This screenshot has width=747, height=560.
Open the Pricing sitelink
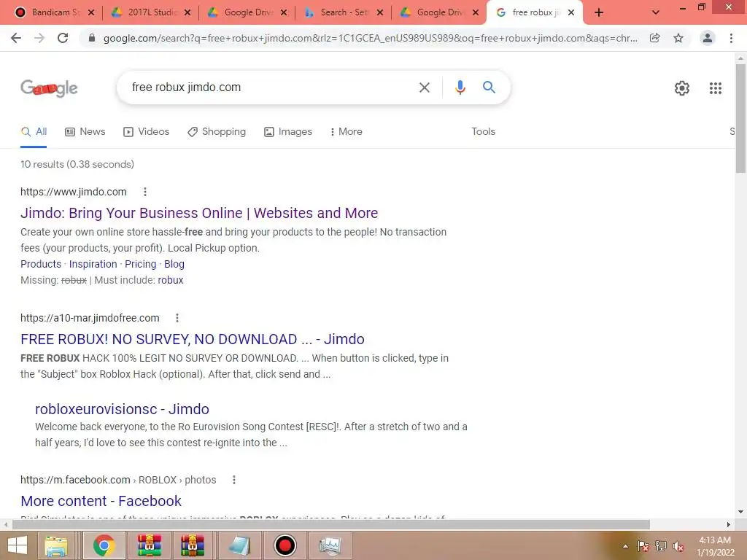point(141,264)
